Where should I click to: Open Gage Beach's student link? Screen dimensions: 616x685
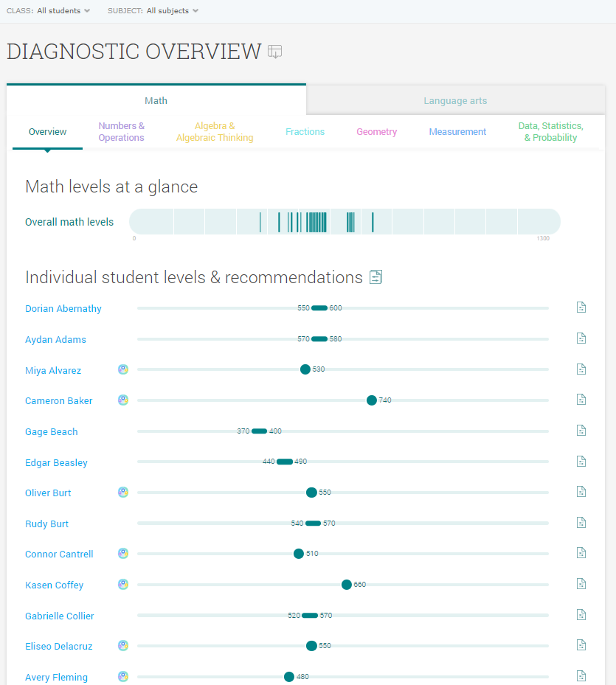51,431
